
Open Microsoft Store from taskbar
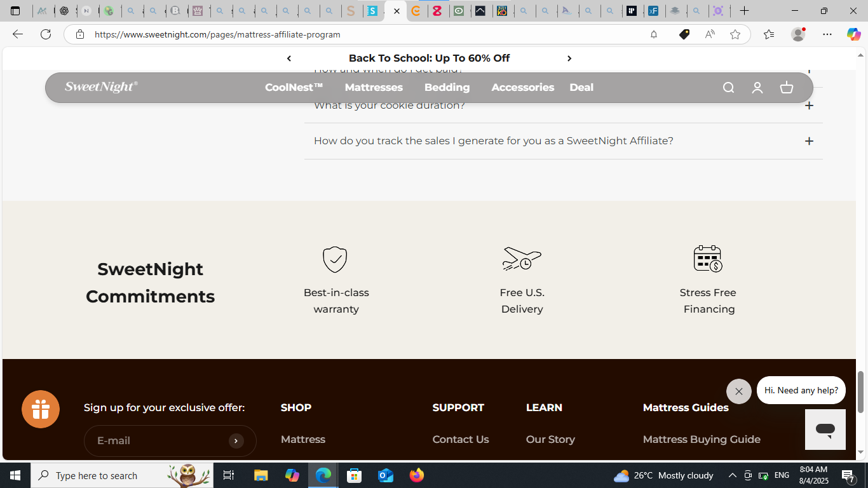click(355, 475)
